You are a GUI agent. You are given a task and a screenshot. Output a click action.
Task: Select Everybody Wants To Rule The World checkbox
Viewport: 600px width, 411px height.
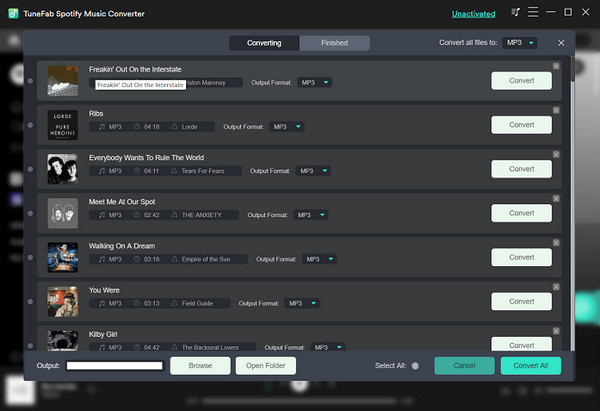point(30,169)
